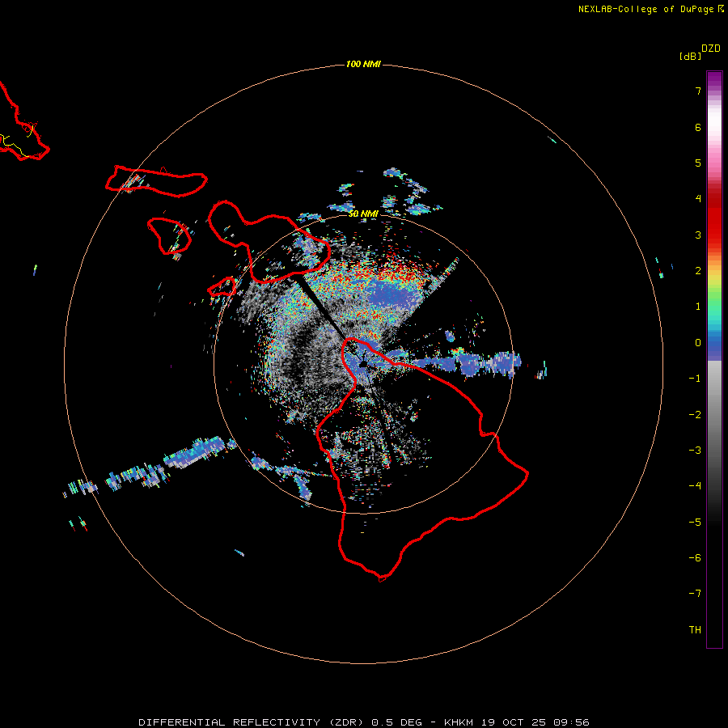Click the -3 dB value on the scale
The width and height of the screenshot is (728, 728).
pos(695,451)
